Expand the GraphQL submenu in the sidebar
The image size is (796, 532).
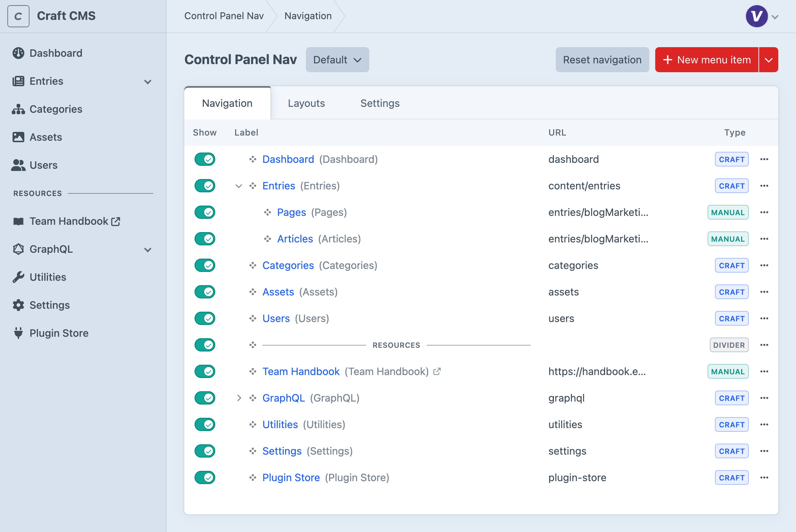(x=148, y=249)
